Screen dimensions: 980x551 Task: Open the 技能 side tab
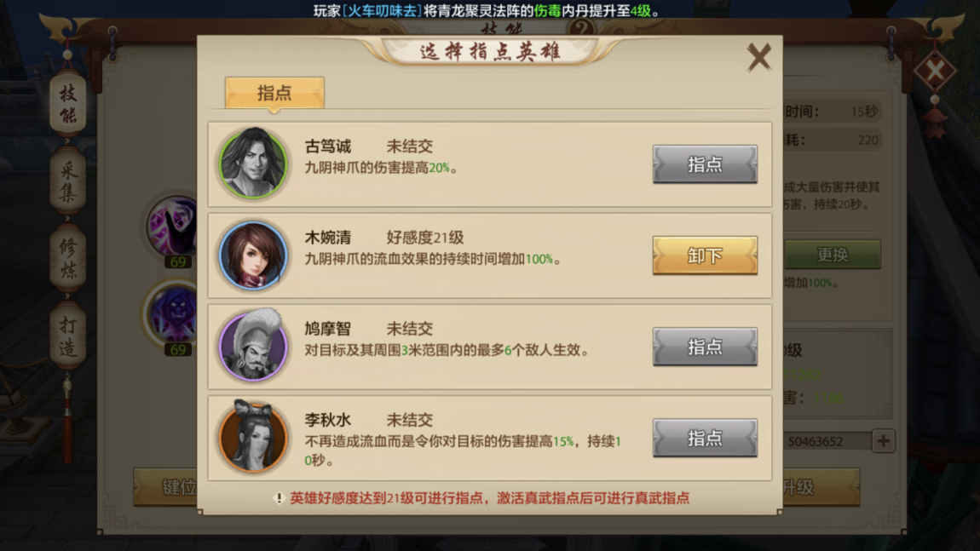click(68, 104)
